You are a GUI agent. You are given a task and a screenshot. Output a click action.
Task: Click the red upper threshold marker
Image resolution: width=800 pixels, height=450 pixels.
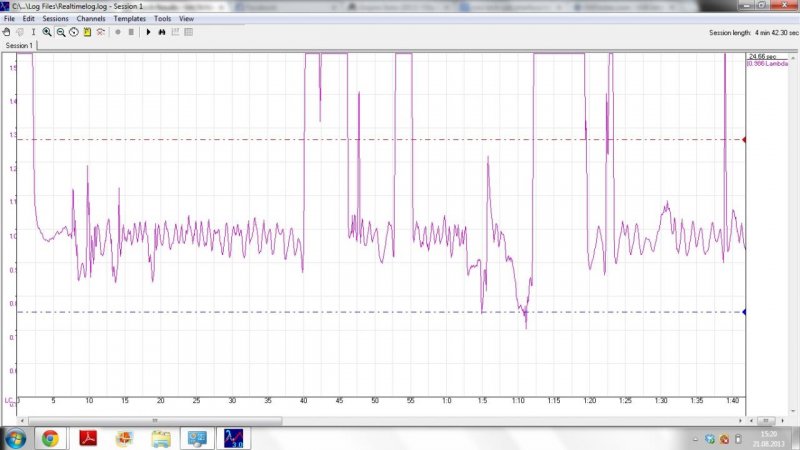click(x=745, y=139)
